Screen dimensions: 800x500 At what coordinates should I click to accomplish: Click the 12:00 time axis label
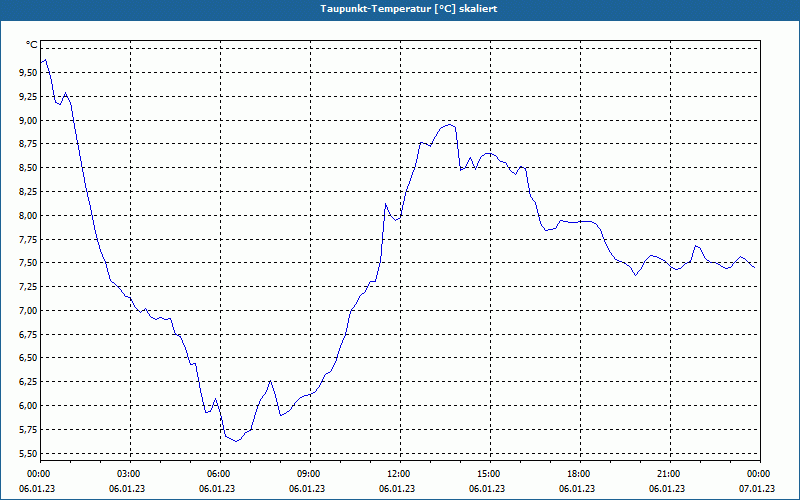[400, 474]
